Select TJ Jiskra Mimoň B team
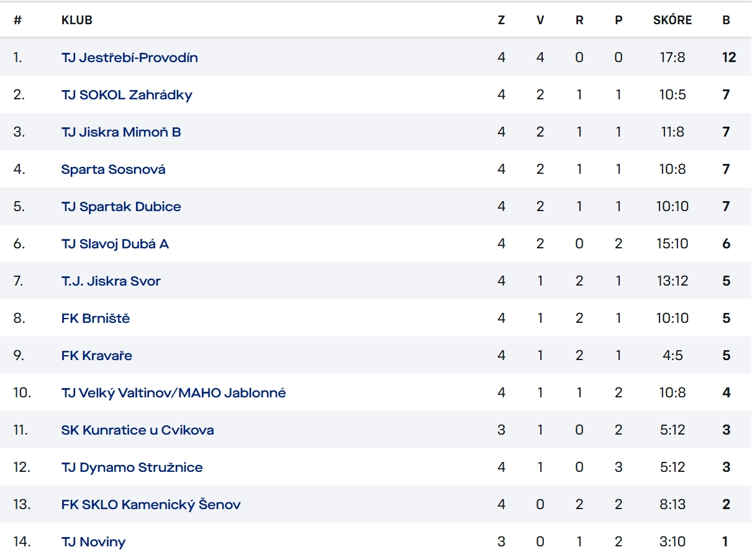The image size is (752, 560). (x=121, y=132)
